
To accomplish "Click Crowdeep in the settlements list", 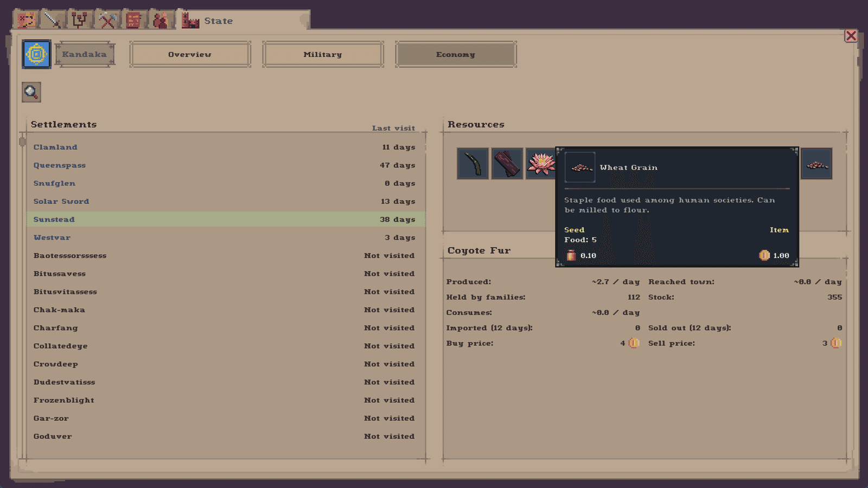I will [226, 364].
